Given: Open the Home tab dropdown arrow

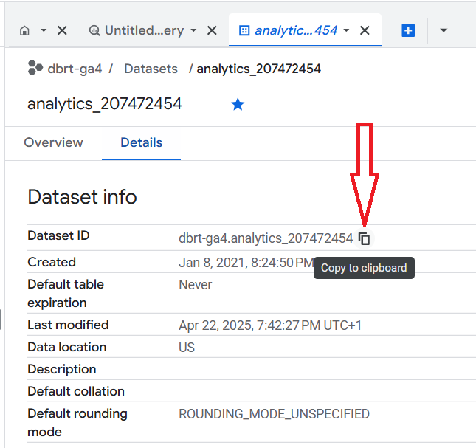Looking at the screenshot, I should (x=44, y=31).
